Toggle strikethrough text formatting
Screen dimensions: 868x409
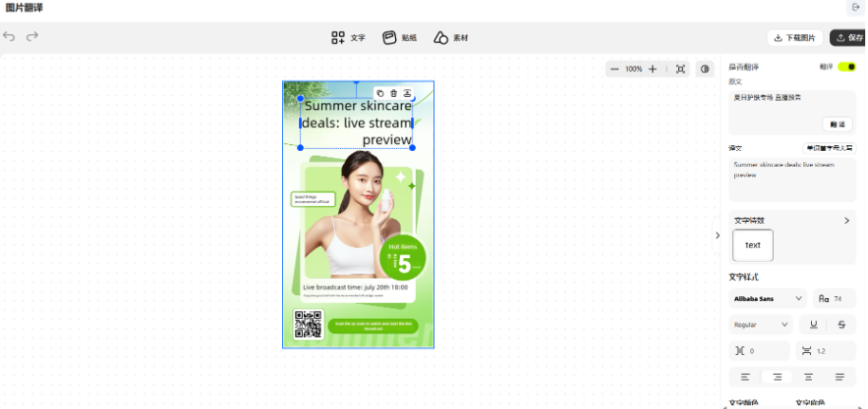840,325
